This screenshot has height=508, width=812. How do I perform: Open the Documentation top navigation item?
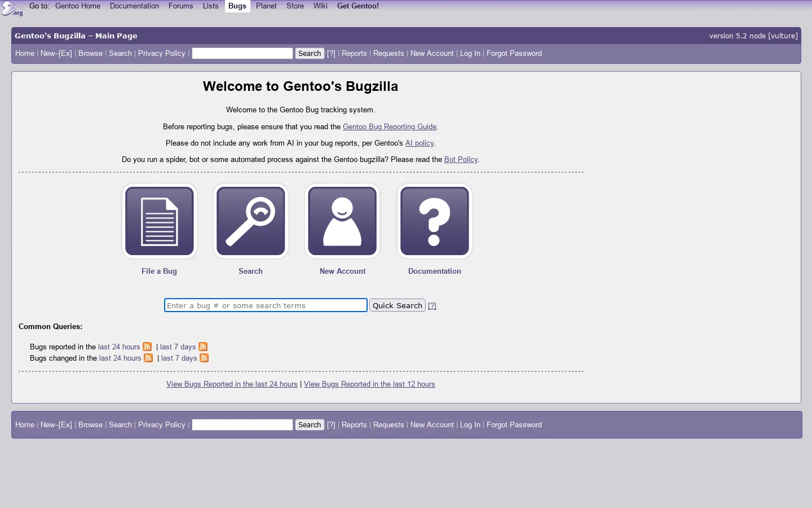click(134, 6)
